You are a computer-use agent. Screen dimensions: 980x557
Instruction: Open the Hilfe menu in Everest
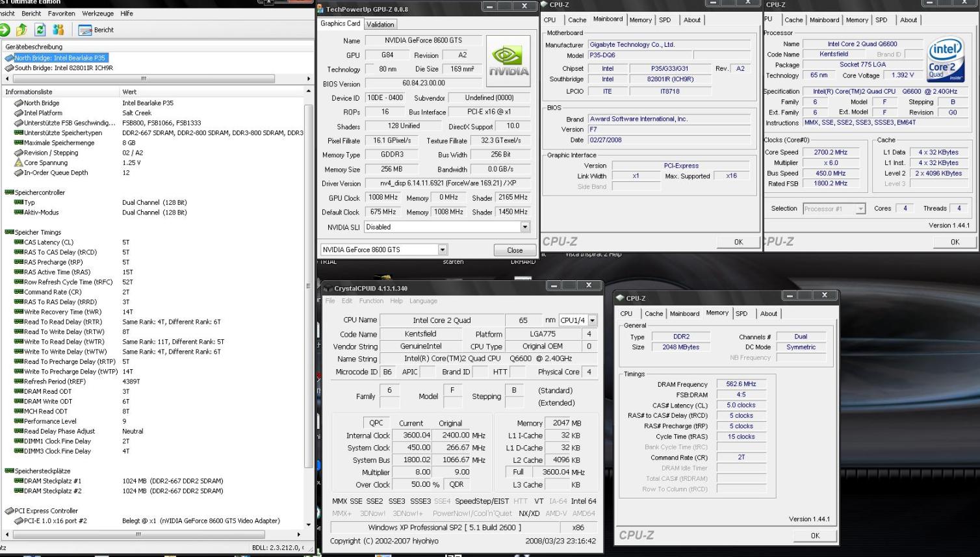(127, 13)
